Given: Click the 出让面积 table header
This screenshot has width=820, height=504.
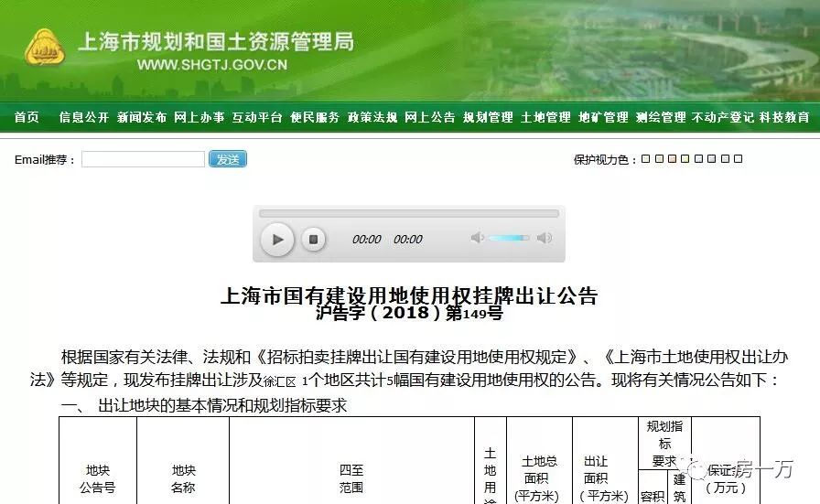Looking at the screenshot, I should (x=604, y=477).
